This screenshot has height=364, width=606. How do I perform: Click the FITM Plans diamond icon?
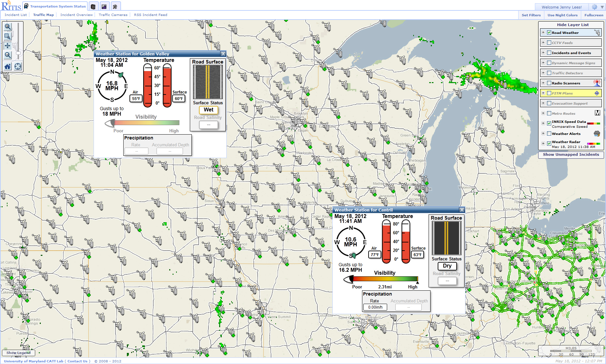pyautogui.click(x=597, y=93)
